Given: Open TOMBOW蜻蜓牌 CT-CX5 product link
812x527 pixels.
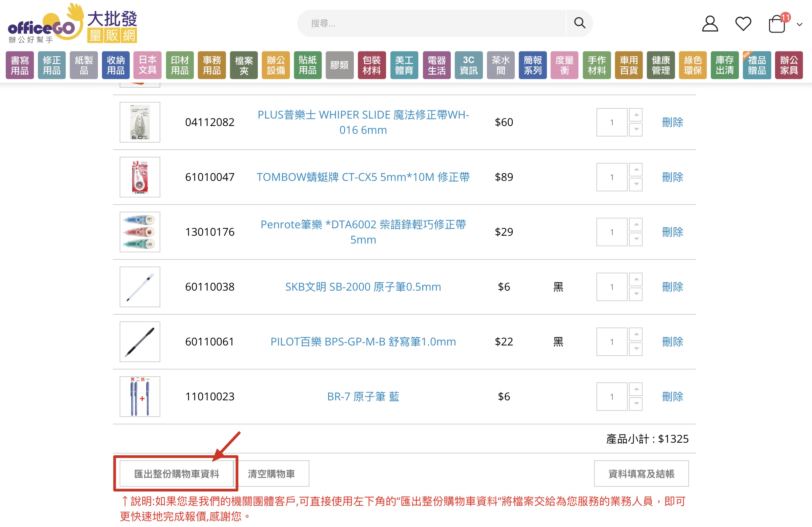Looking at the screenshot, I should [x=363, y=177].
